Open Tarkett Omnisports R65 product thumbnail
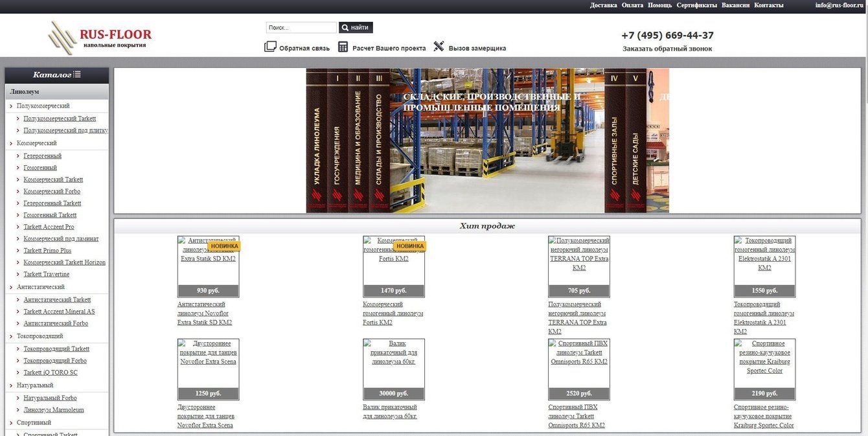Screen dimensions: 868x436 tap(579, 369)
